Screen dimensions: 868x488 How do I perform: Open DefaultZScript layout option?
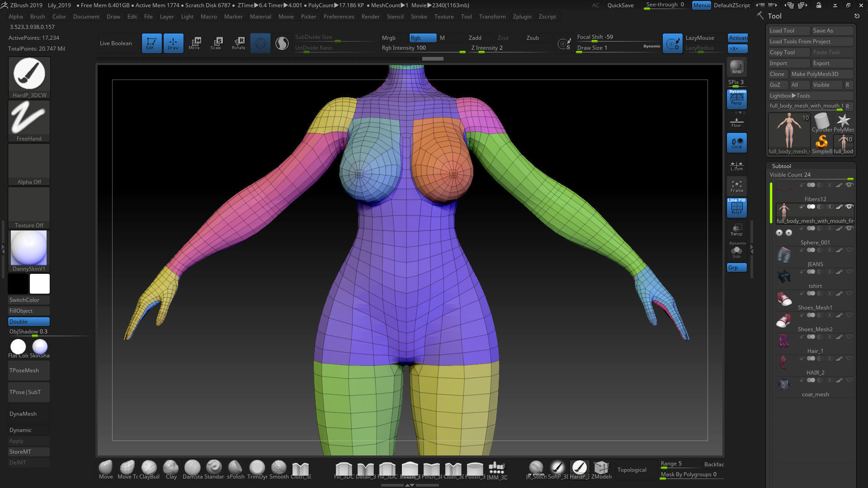(x=731, y=5)
